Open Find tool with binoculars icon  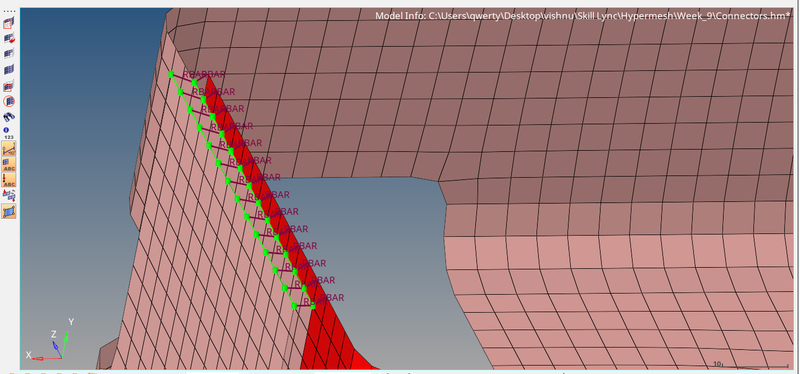[x=9, y=116]
